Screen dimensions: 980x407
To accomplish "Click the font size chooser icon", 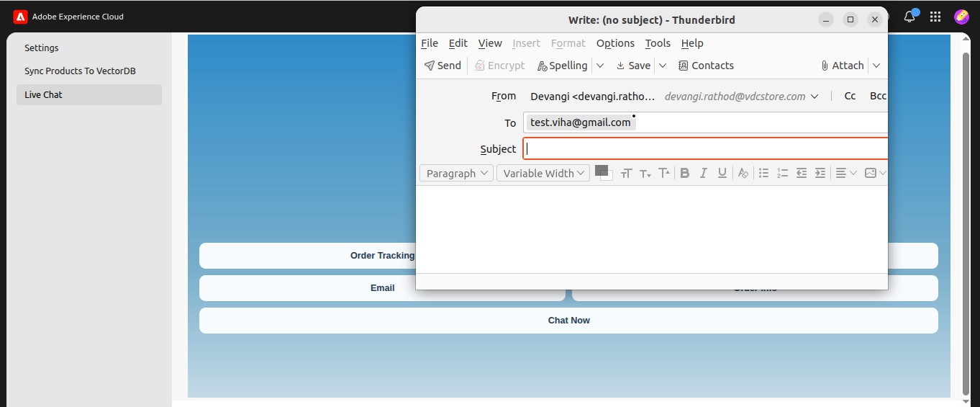I will pyautogui.click(x=626, y=173).
